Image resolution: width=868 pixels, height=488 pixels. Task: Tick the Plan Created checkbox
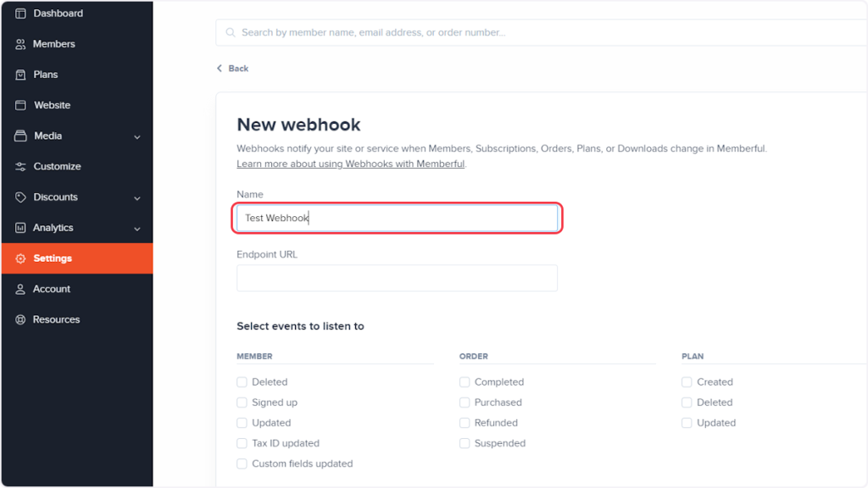coord(687,382)
